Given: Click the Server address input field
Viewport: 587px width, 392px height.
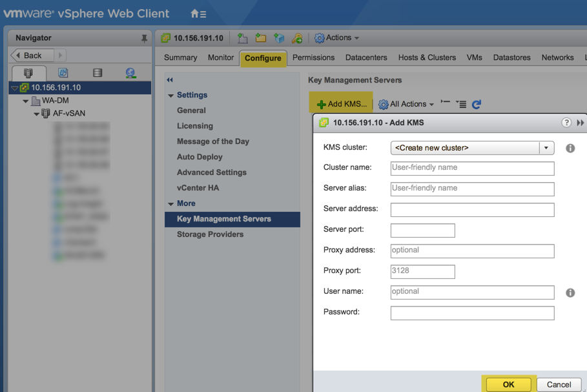Looking at the screenshot, I should (472, 210).
